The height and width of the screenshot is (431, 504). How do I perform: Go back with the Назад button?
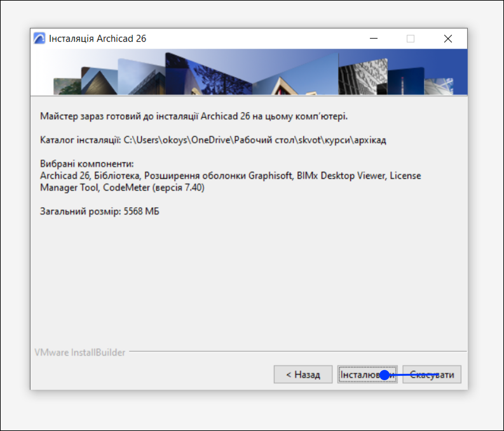(x=303, y=374)
